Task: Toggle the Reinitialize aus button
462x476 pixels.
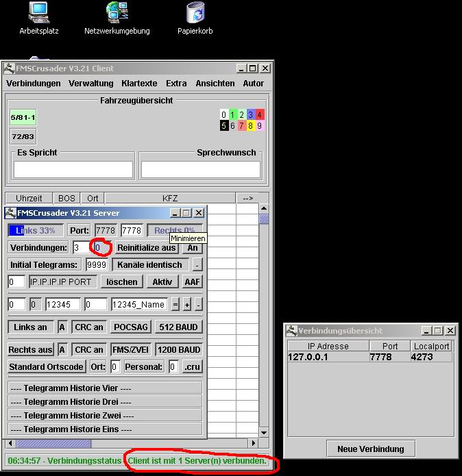Action: coord(146,248)
